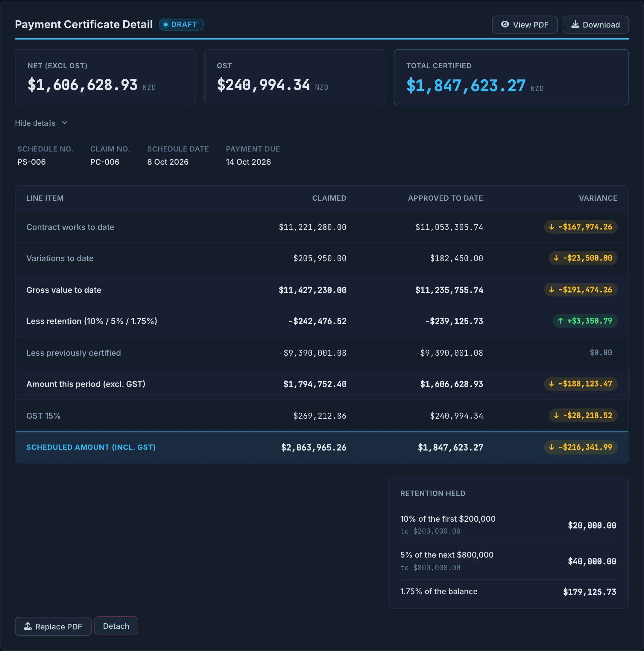Select the Net (excl GST) card
644x651 pixels.
coord(105,78)
